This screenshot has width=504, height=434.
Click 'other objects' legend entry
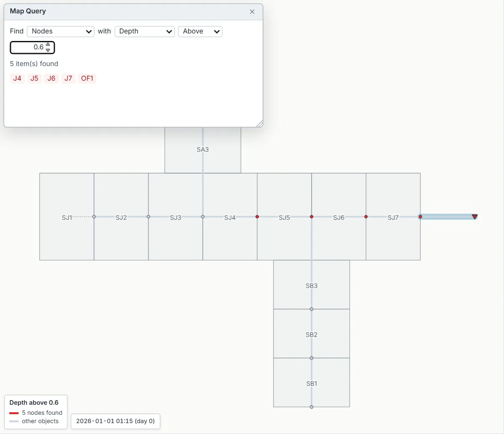(40, 421)
